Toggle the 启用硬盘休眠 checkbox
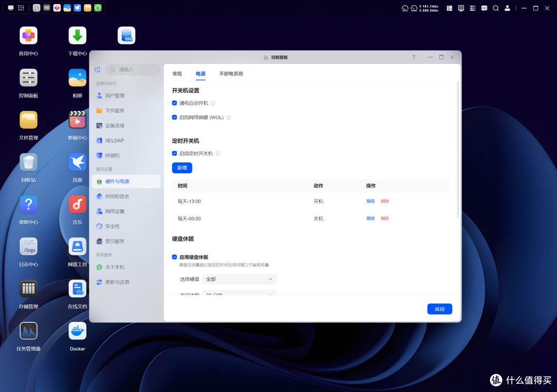557x392 pixels. 174,257
